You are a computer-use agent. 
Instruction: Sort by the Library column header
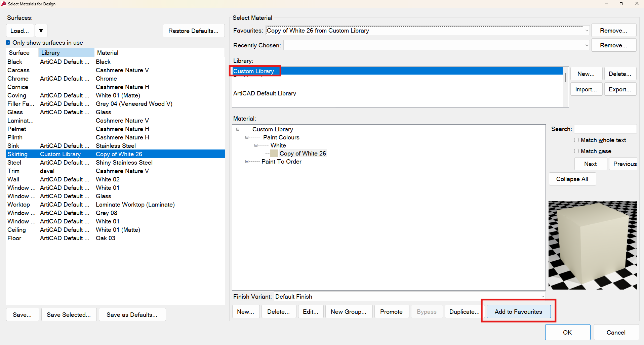coord(66,53)
